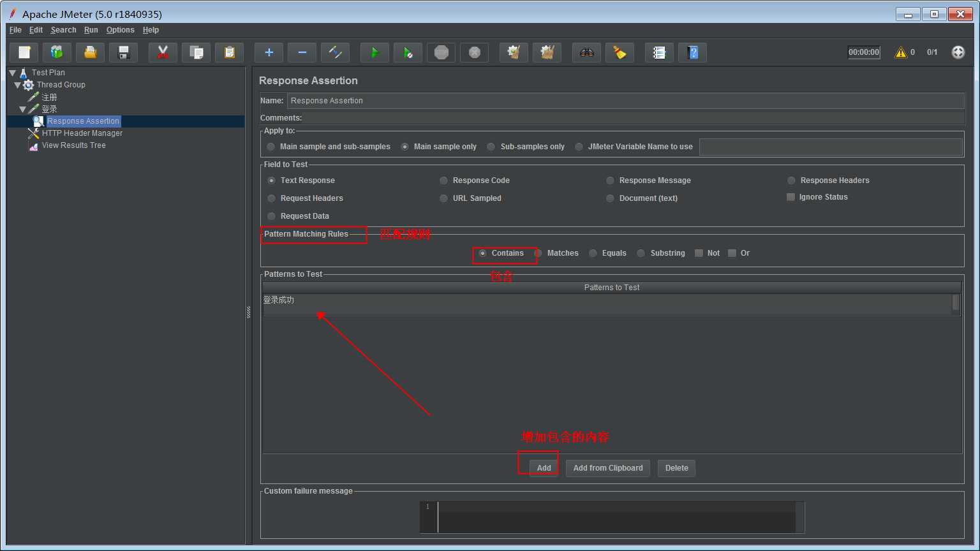Click the Thread Group gear icon

pyautogui.click(x=28, y=85)
